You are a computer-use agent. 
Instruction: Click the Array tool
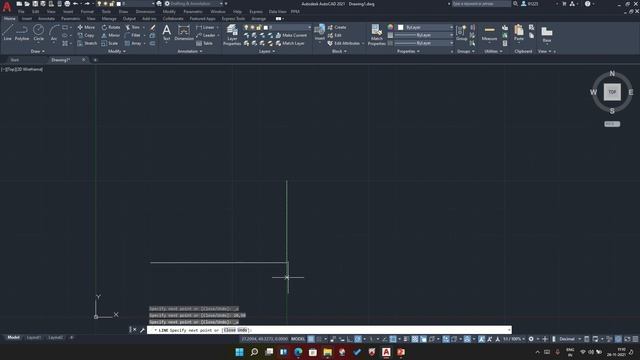(x=133, y=43)
